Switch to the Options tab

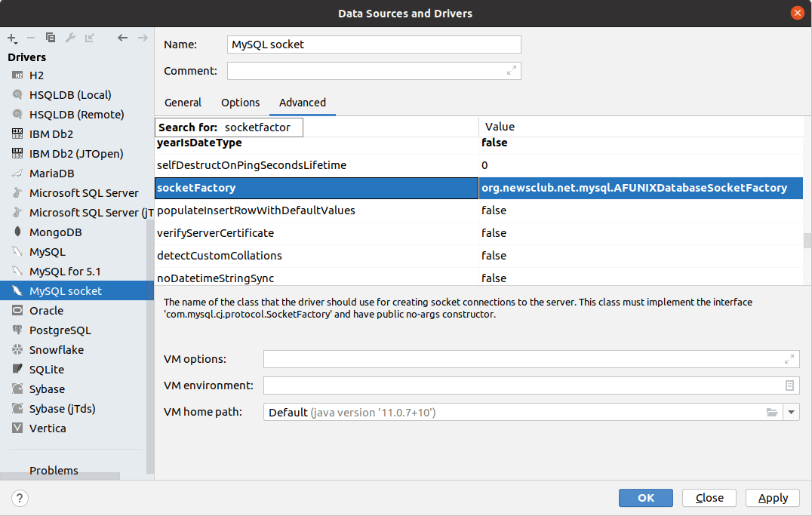click(240, 103)
